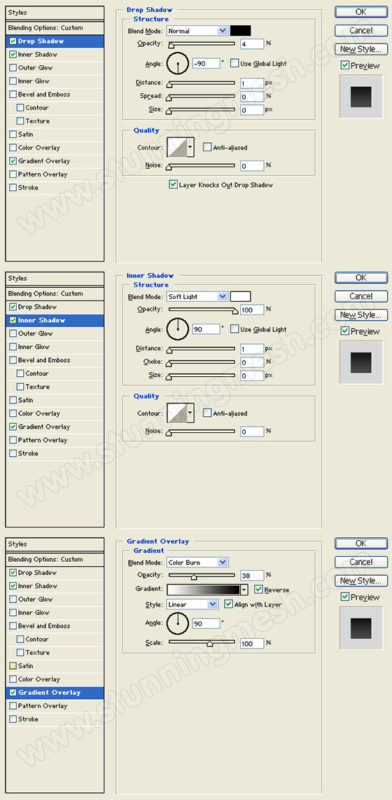Click Cancel in the Drop Shadow dialog
The height and width of the screenshot is (800, 392).
click(x=361, y=30)
